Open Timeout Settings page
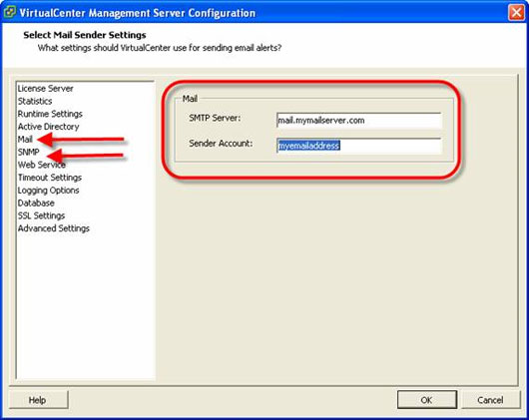The width and height of the screenshot is (529, 420). click(x=50, y=178)
